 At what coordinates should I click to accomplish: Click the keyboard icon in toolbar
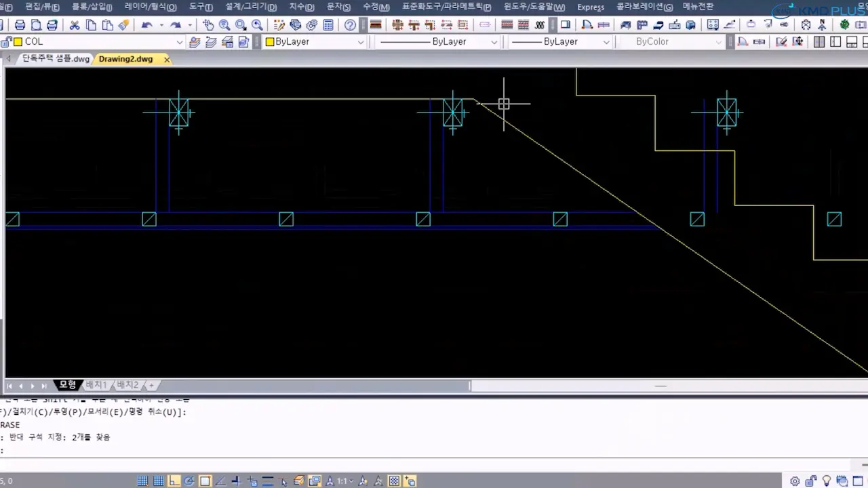pos(675,25)
